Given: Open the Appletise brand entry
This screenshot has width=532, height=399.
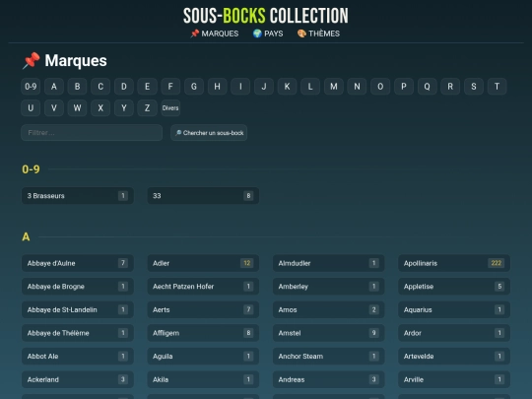Looking at the screenshot, I should coord(454,287).
